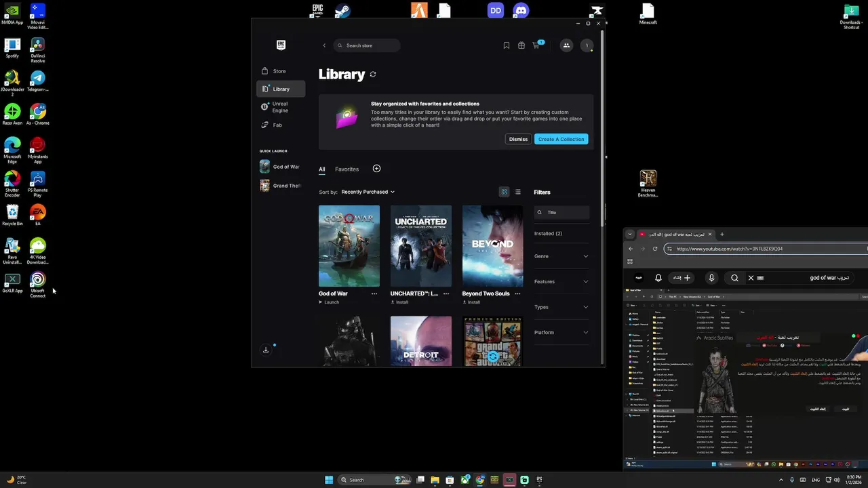Reload the page in Chrome window
Screen dimensions: 868x488
655,249
